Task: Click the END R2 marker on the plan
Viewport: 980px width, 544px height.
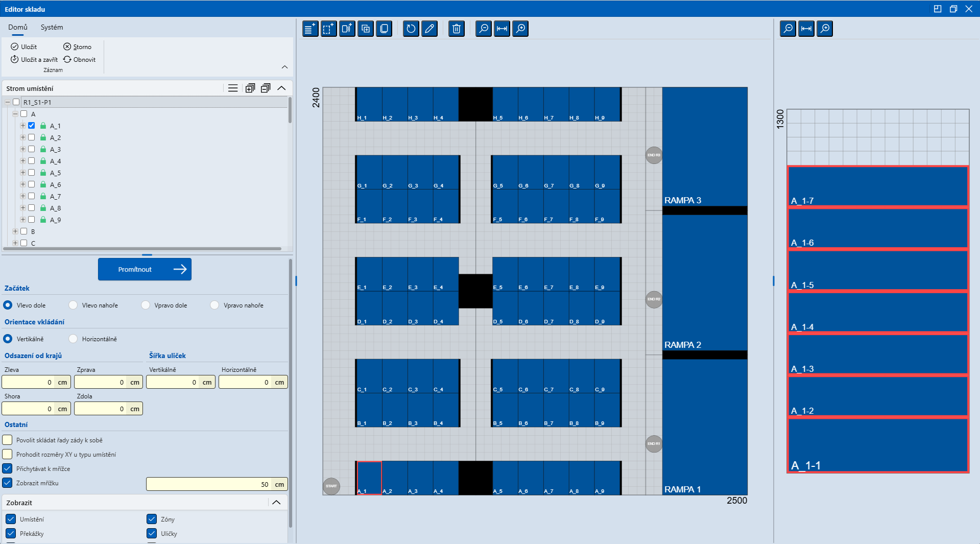Action: (x=654, y=299)
